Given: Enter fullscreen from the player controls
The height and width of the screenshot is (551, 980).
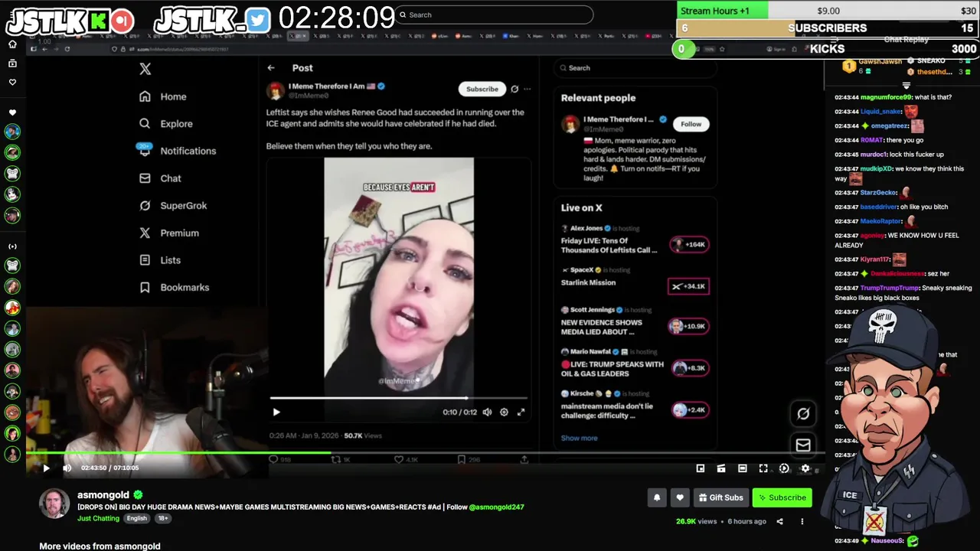Looking at the screenshot, I should point(763,468).
